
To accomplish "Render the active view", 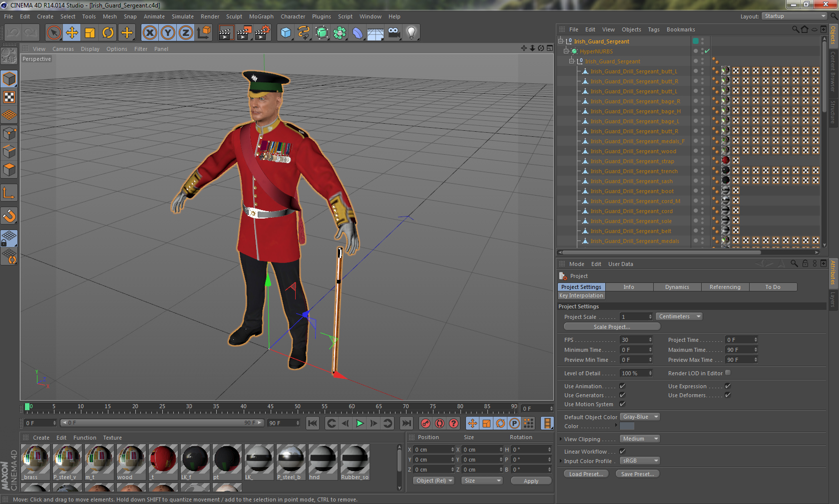I will click(226, 33).
